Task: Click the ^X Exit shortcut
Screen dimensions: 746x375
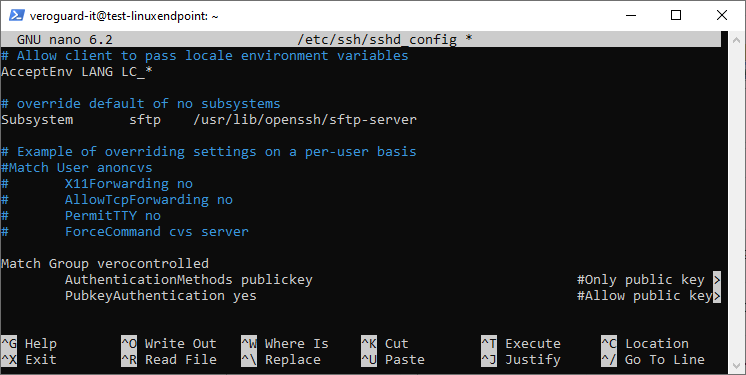Action: [29, 360]
